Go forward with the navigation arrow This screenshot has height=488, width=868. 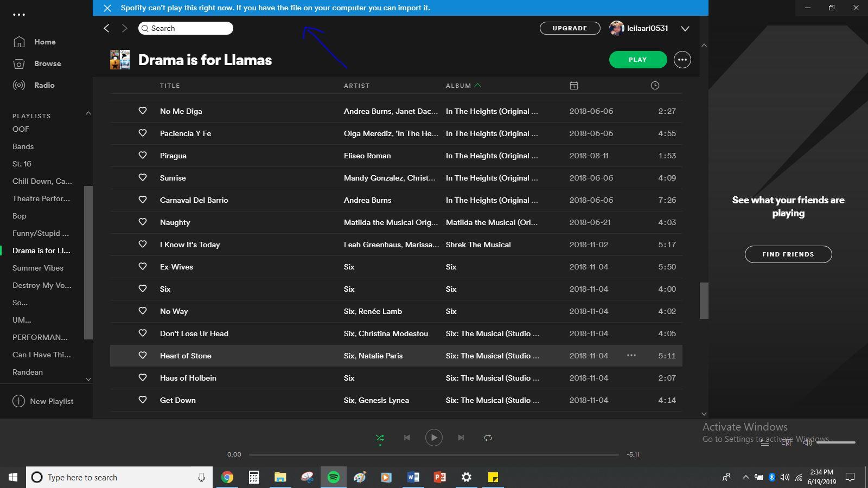pos(125,28)
